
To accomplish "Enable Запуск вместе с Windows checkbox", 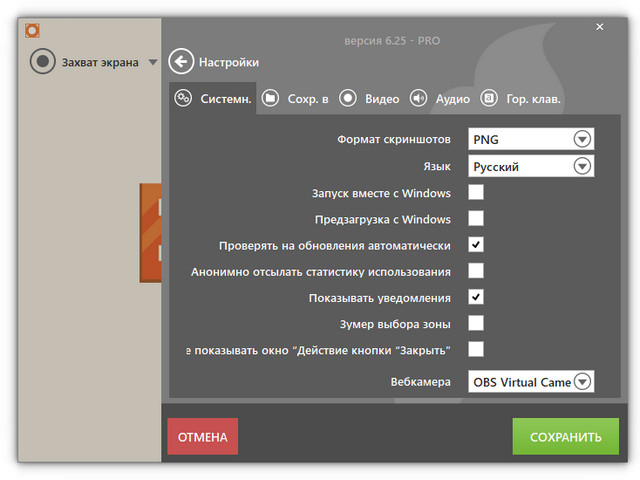I will coord(476,193).
